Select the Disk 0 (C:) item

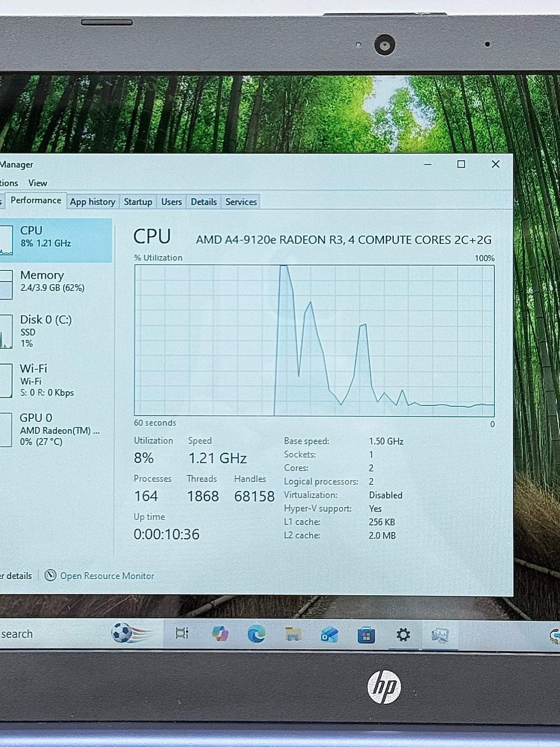[56, 331]
